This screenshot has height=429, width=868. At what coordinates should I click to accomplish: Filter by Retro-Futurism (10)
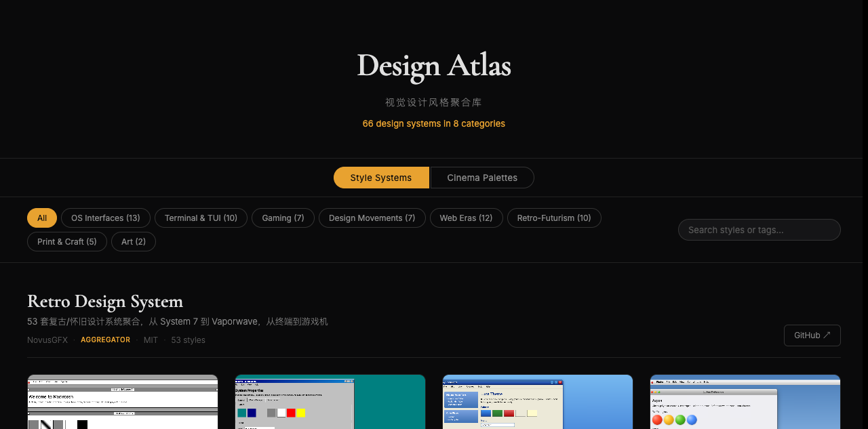click(554, 218)
